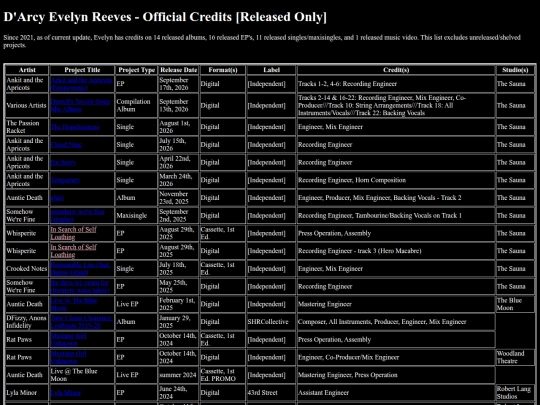Open the Somehow We're Fine maxisingle link
Viewport: 540px width, 405px height.
point(77,216)
